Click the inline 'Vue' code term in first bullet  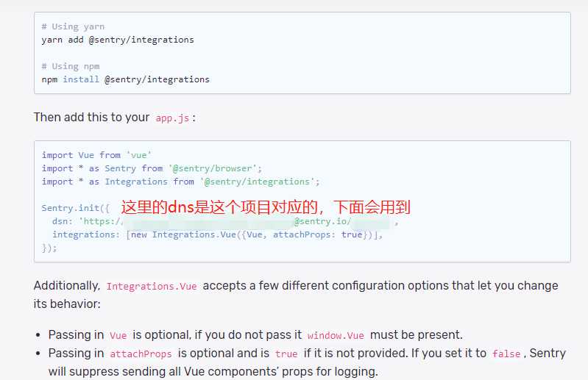tap(118, 335)
